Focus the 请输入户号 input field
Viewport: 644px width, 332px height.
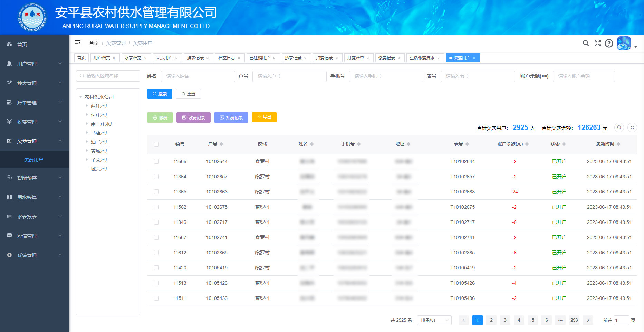click(x=289, y=76)
